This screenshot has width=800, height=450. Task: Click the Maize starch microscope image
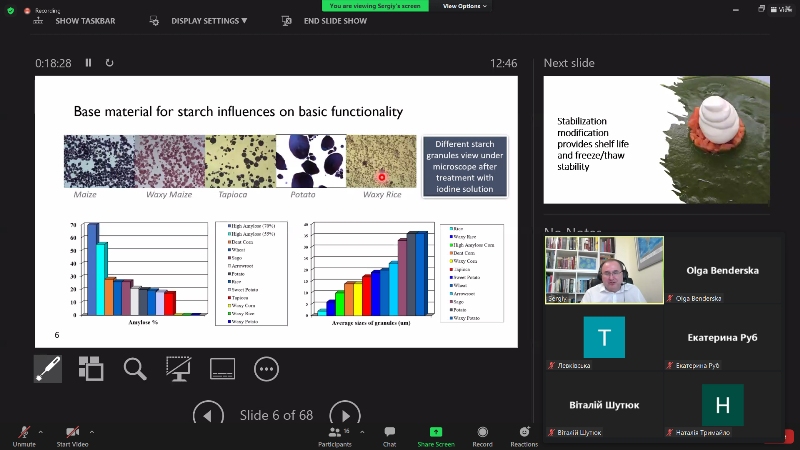[99, 161]
